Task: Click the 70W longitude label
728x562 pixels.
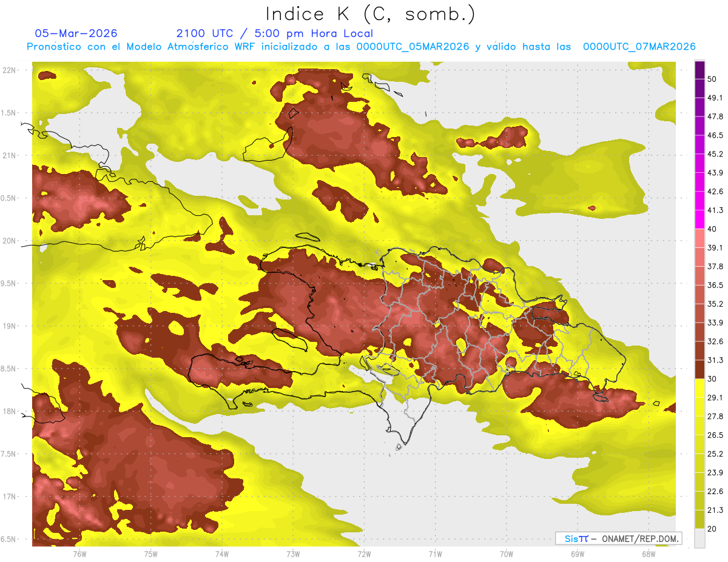Action: [x=507, y=554]
